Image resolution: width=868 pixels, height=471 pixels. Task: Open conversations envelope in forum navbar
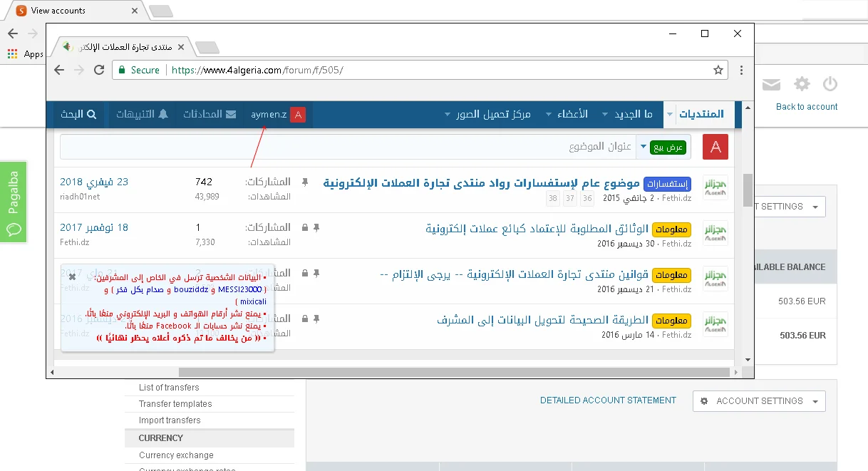(230, 115)
